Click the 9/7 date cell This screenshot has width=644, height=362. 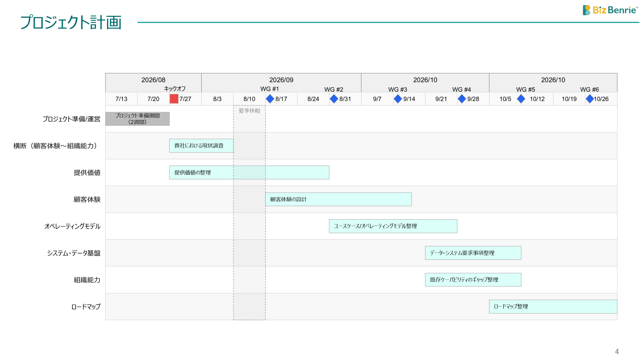pos(377,99)
